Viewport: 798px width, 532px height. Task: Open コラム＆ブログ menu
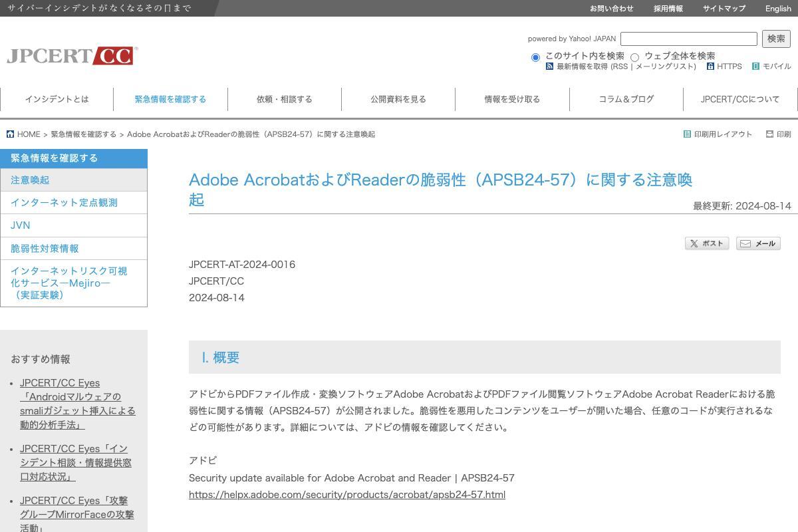[x=626, y=99]
